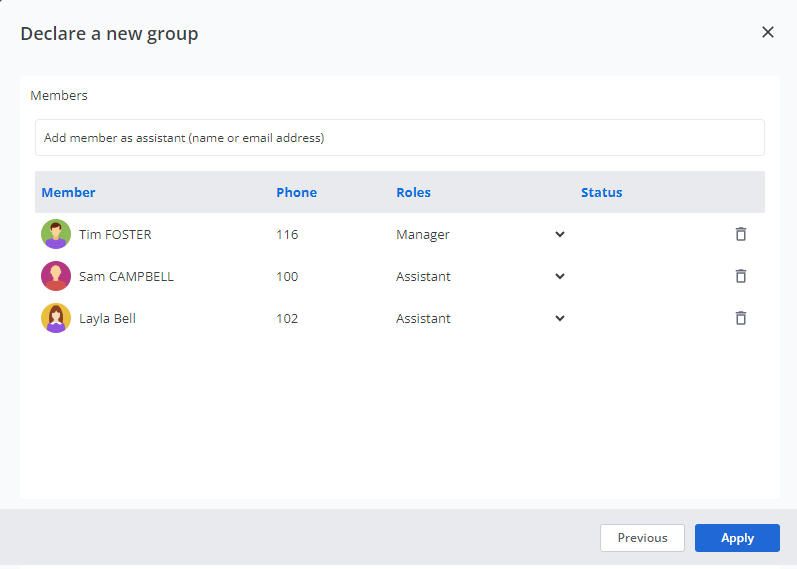Image resolution: width=797 pixels, height=569 pixels.
Task: Click the Phone column header
Action: (x=296, y=192)
